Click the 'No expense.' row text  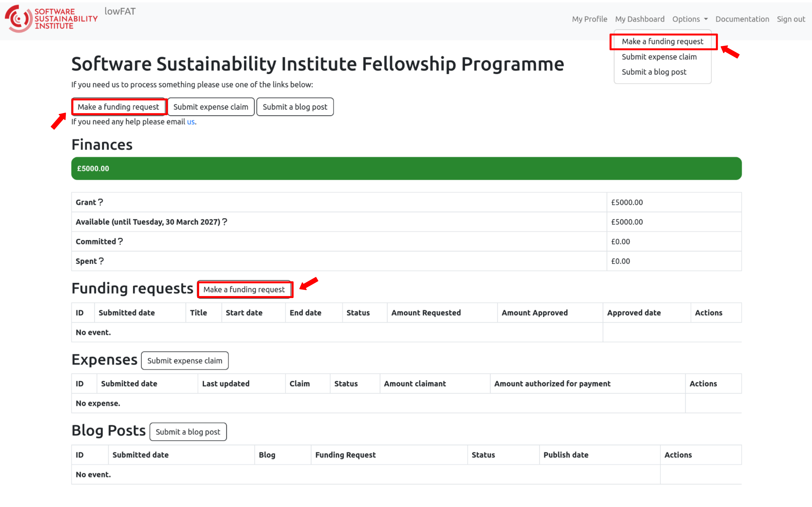[98, 403]
